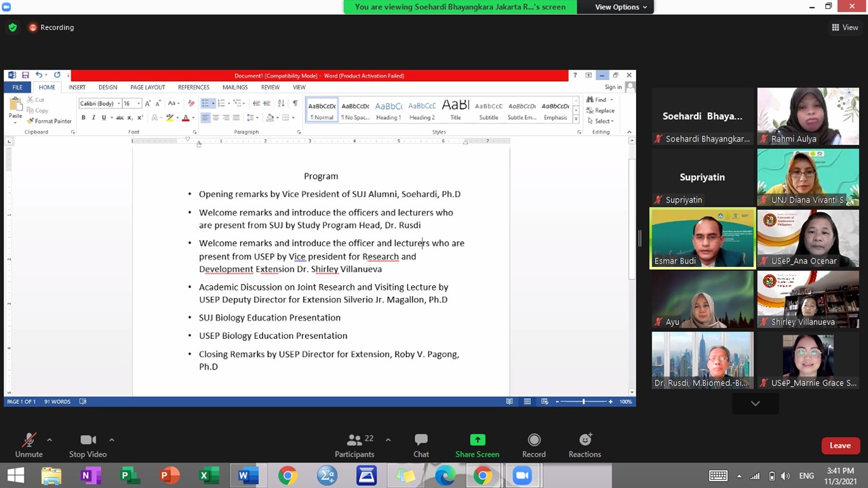
Task: Click the Zoom Record button
Action: pyautogui.click(x=534, y=445)
